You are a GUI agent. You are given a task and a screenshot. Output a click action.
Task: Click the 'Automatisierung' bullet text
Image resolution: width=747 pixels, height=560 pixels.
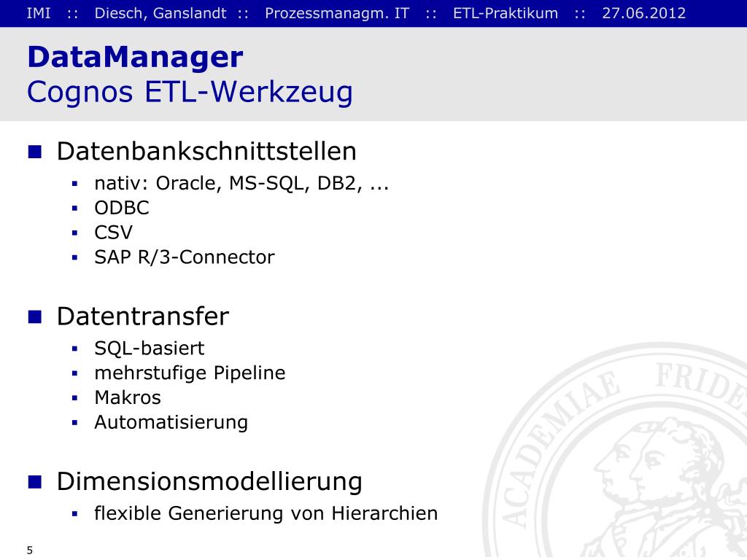click(x=171, y=423)
